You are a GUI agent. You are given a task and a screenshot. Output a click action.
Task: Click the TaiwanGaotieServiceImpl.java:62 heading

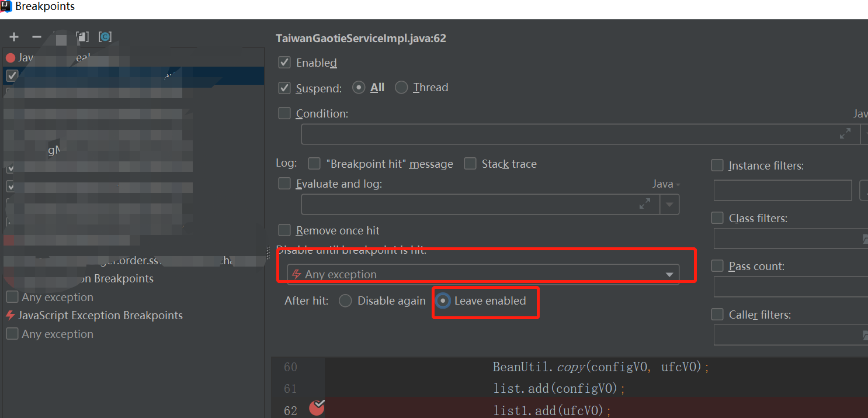[361, 39]
